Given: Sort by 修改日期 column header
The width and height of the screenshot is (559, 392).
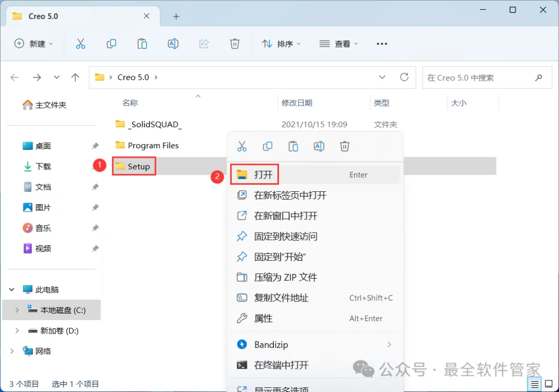Looking at the screenshot, I should [x=297, y=103].
